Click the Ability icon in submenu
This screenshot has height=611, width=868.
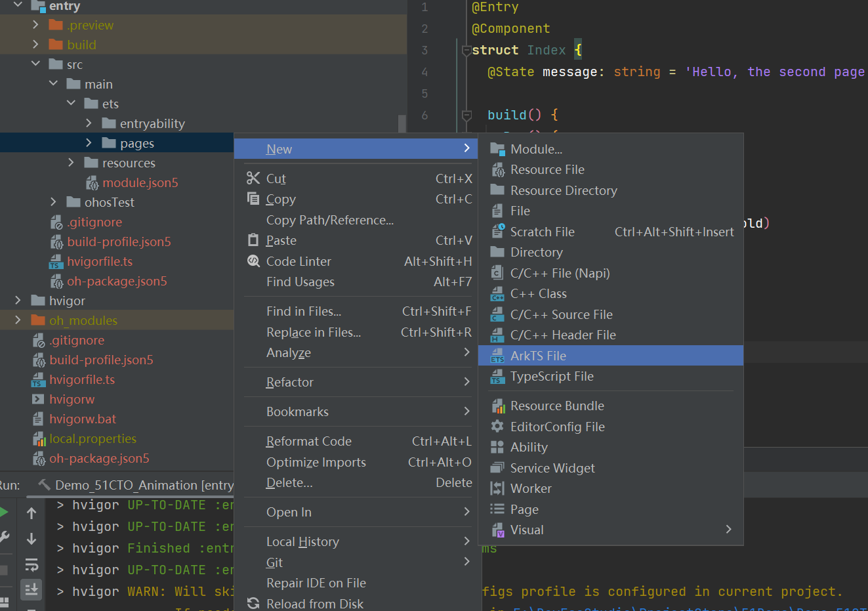[498, 447]
